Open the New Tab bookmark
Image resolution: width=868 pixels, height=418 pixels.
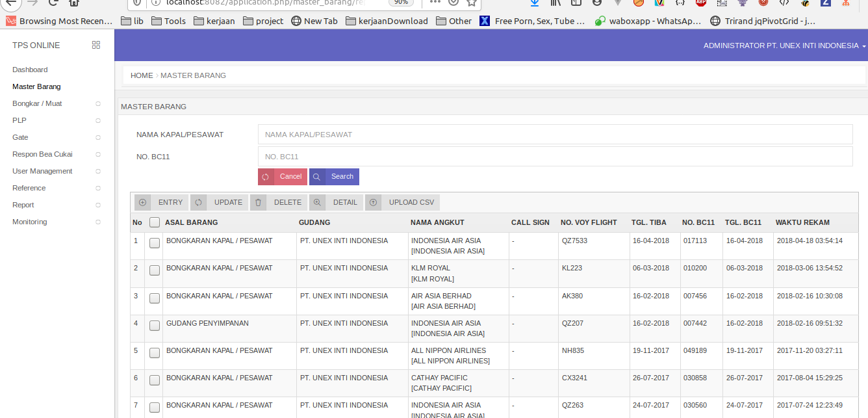[x=314, y=21]
